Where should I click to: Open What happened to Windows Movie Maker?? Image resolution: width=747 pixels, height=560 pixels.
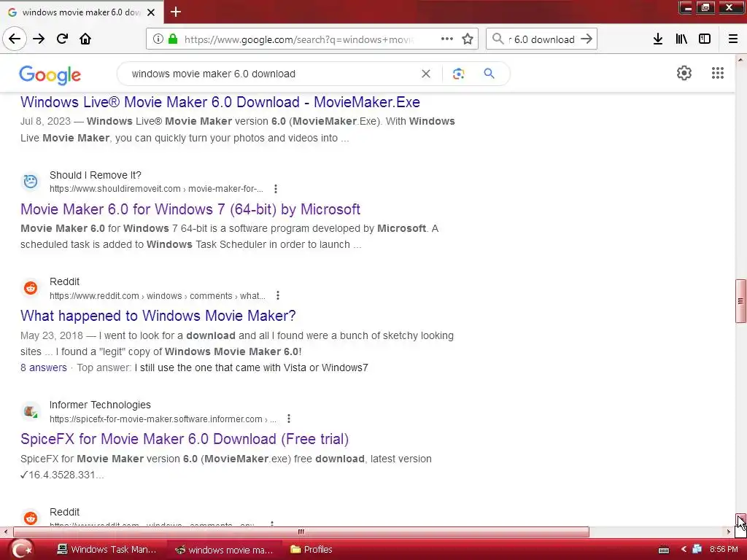[158, 316]
